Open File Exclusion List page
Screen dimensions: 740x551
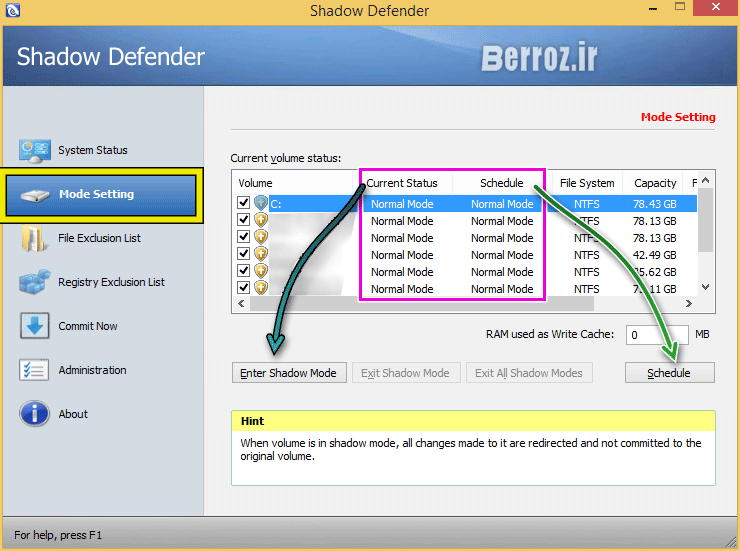99,238
